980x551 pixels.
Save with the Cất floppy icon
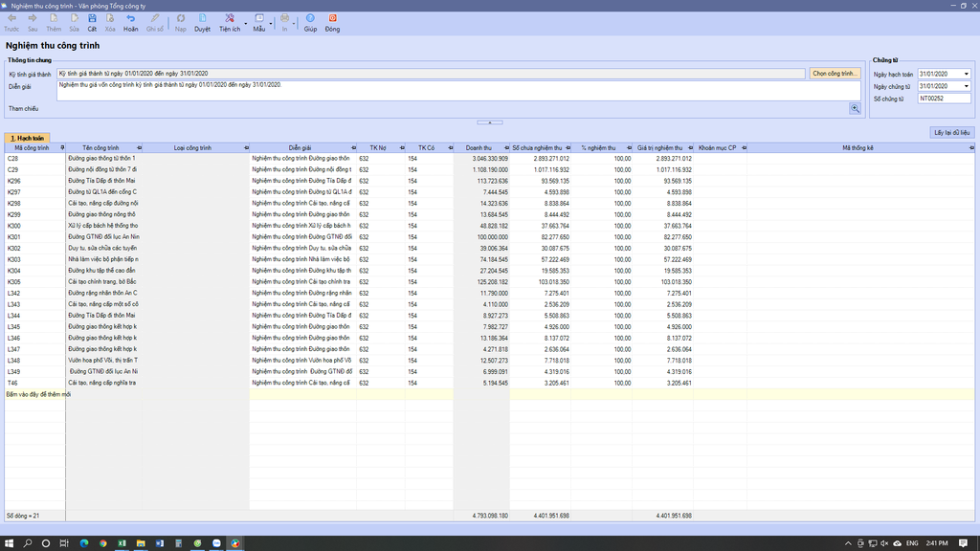92,19
